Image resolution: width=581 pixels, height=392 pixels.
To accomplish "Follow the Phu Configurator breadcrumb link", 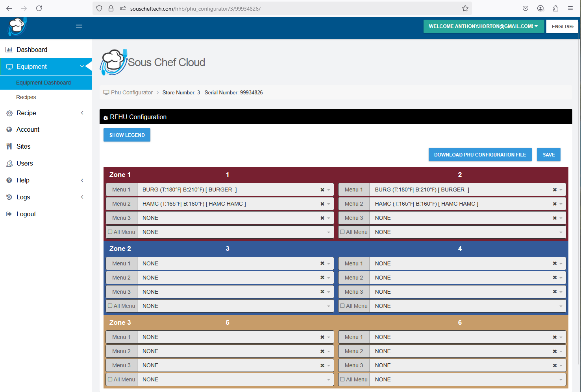I will [x=131, y=92].
